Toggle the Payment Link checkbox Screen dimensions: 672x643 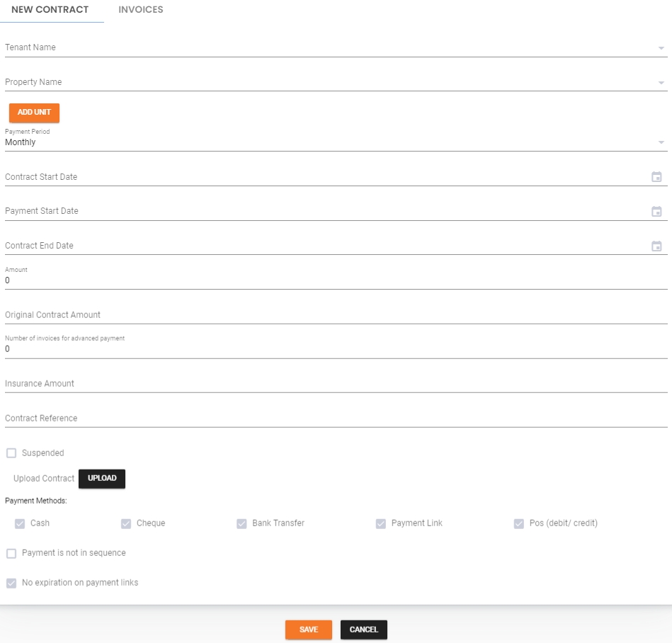[381, 523]
